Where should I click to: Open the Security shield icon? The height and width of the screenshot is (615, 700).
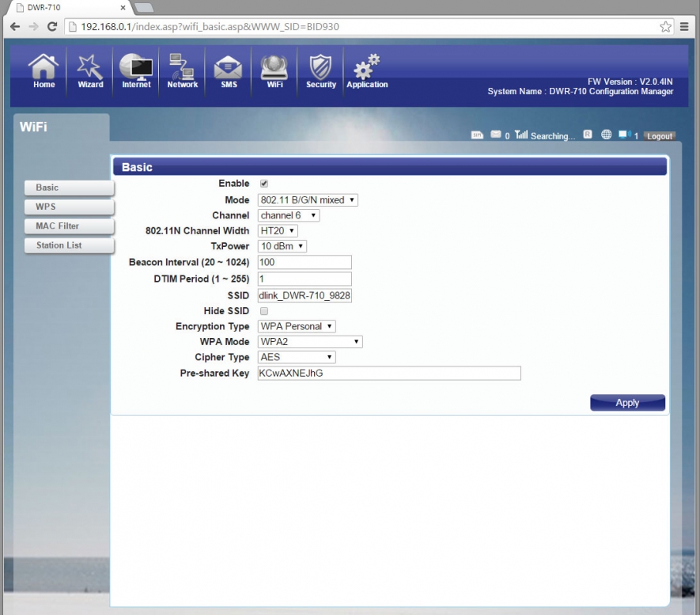pos(321,70)
